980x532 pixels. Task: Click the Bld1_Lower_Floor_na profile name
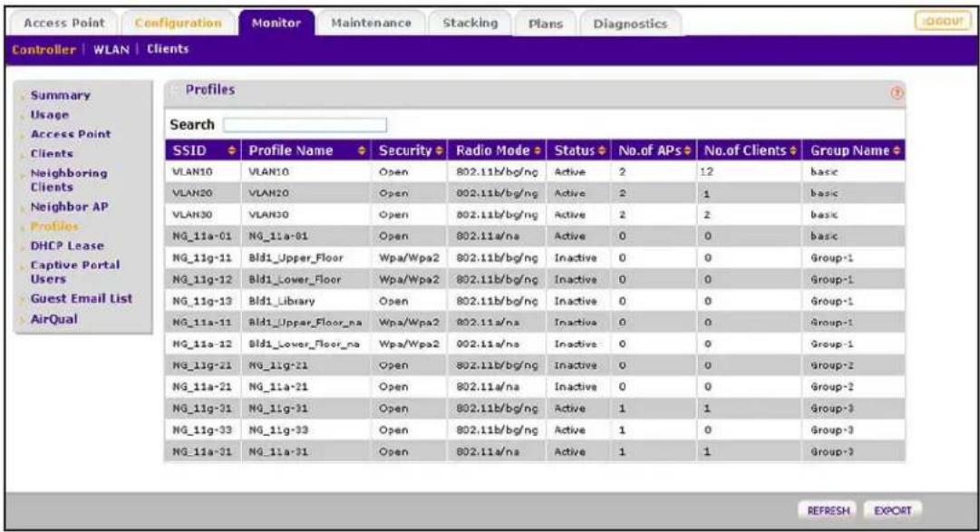click(x=304, y=343)
